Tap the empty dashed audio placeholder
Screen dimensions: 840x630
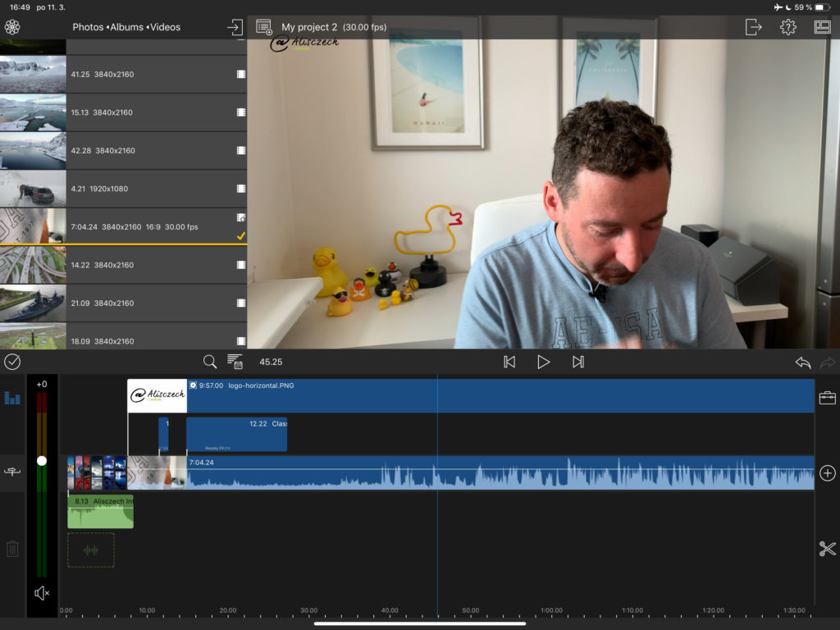pos(91,550)
